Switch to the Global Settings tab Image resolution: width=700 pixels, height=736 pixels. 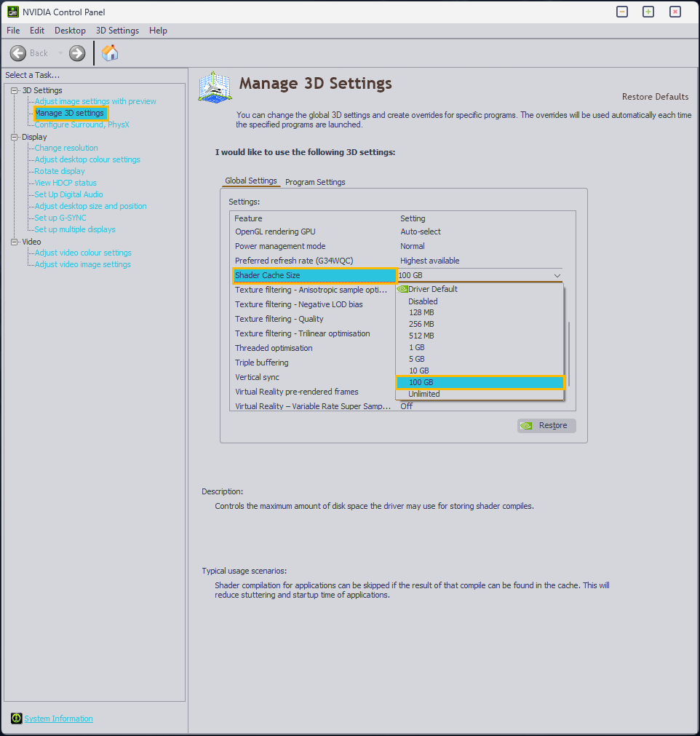click(251, 181)
